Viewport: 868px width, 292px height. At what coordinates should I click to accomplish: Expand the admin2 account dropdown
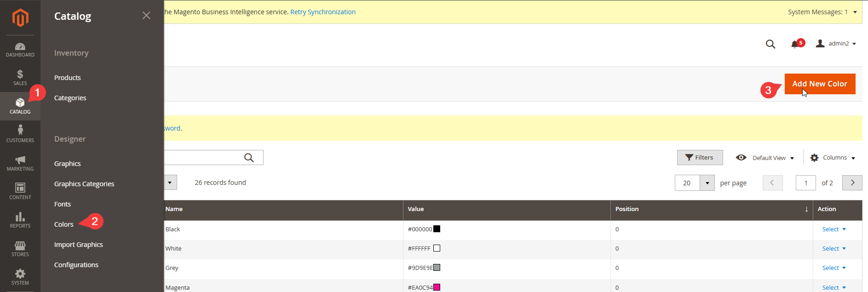[x=836, y=44]
